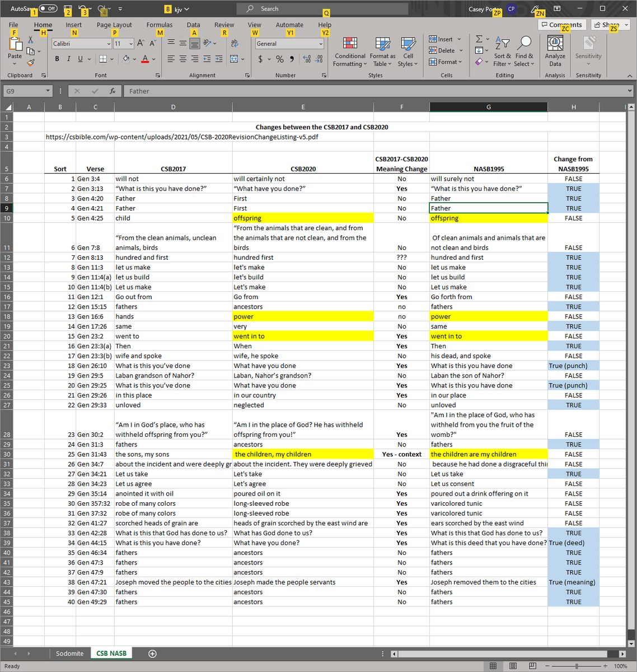Viewport: 637px width, 672px height.
Task: Open the General number format dropdown
Action: [321, 44]
